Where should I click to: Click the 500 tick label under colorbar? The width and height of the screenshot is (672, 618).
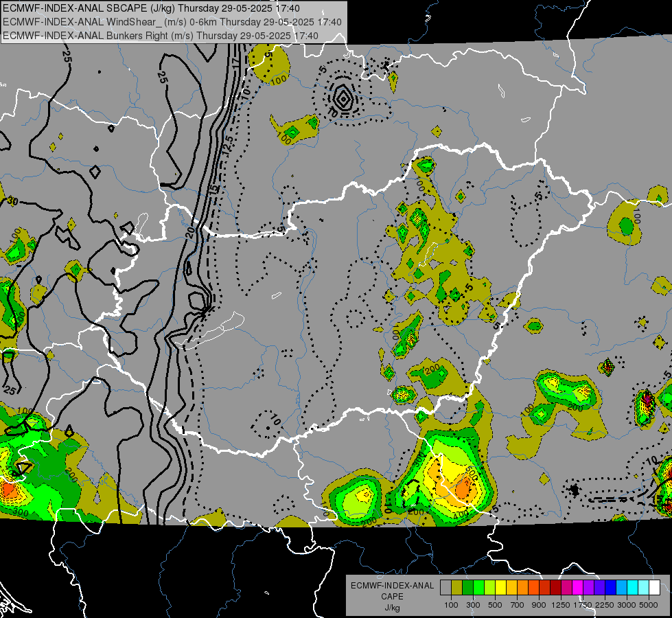coord(495,605)
